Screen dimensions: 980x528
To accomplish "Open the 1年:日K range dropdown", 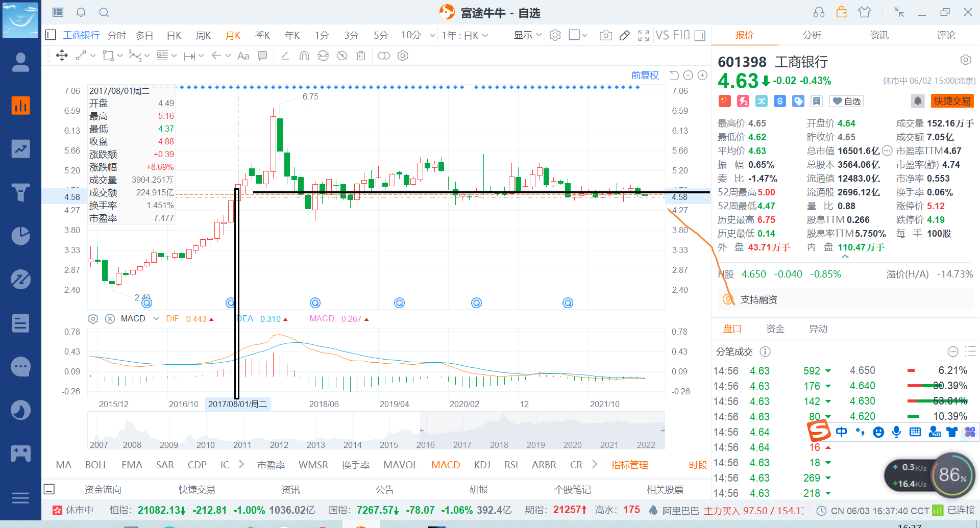I will point(465,35).
